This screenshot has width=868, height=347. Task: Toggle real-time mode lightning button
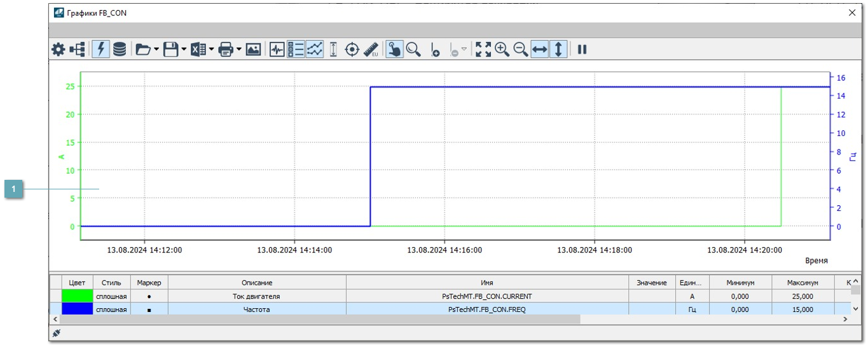(100, 50)
